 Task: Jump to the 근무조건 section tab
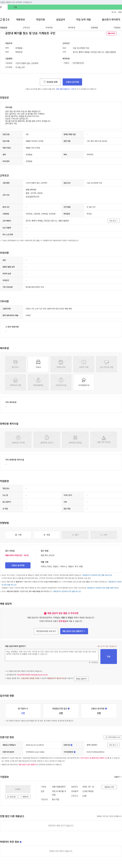pos(26,28)
